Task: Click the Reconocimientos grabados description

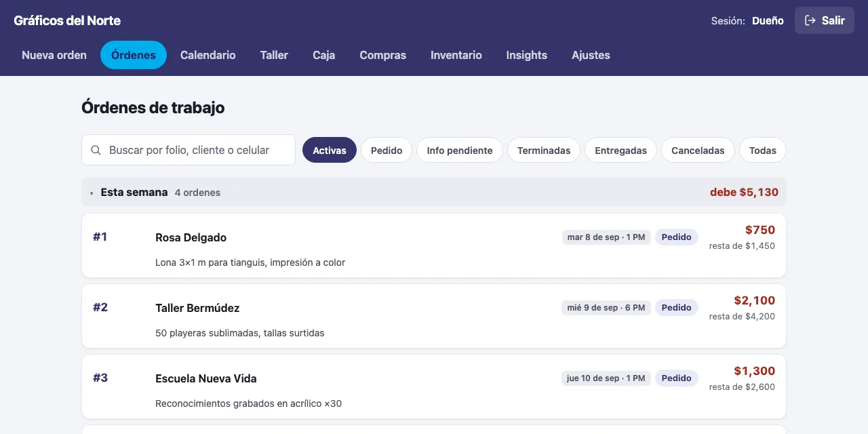Action: (x=249, y=403)
